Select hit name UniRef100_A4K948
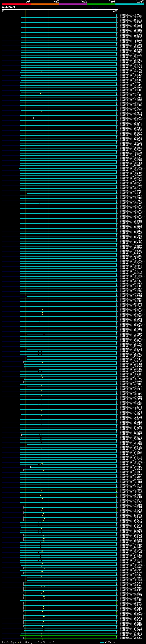 pos(131,412)
